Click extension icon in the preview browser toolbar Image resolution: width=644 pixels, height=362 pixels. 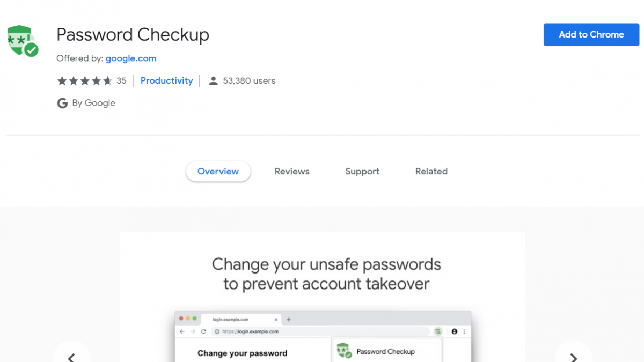click(x=438, y=331)
